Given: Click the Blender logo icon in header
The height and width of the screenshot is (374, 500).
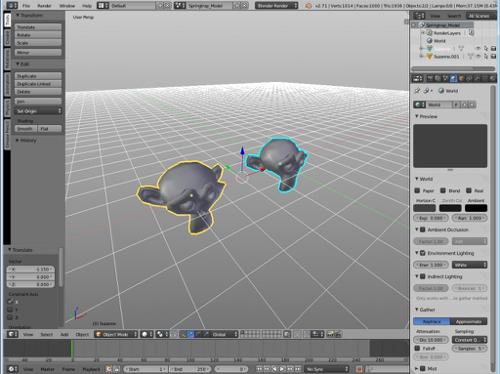Looking at the screenshot, I should click(x=309, y=6).
